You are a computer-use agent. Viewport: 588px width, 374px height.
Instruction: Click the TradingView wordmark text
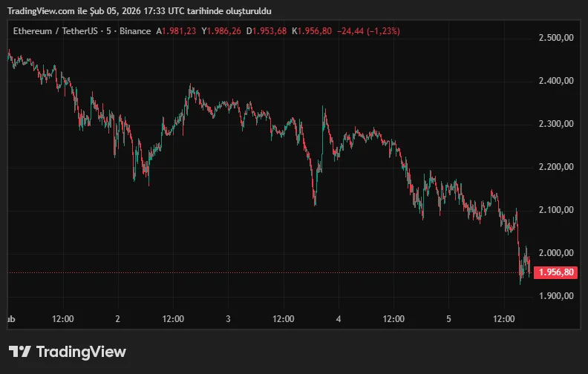click(x=81, y=352)
